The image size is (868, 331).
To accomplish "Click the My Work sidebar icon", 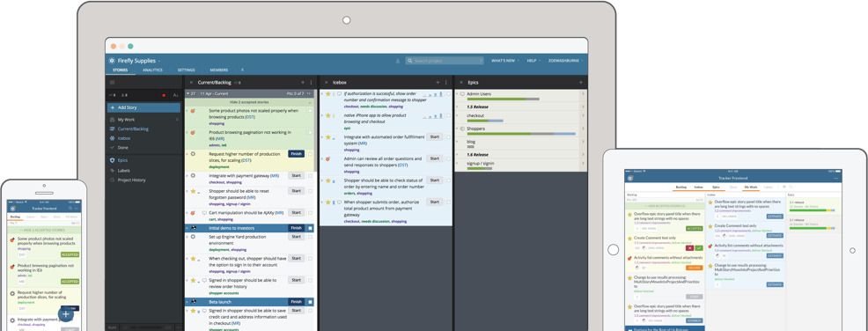I will pyautogui.click(x=113, y=120).
